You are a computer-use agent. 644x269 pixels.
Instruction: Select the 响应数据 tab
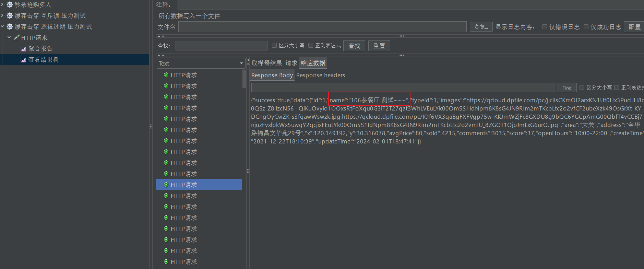[313, 63]
